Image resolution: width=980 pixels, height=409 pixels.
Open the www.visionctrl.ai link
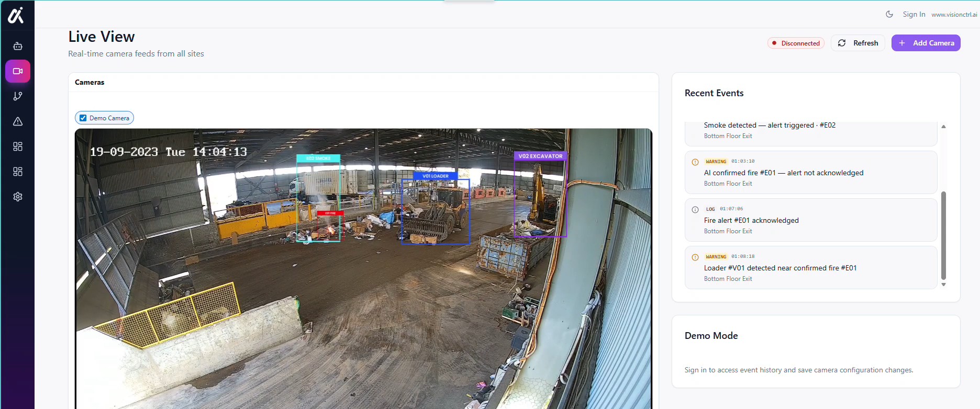click(954, 15)
